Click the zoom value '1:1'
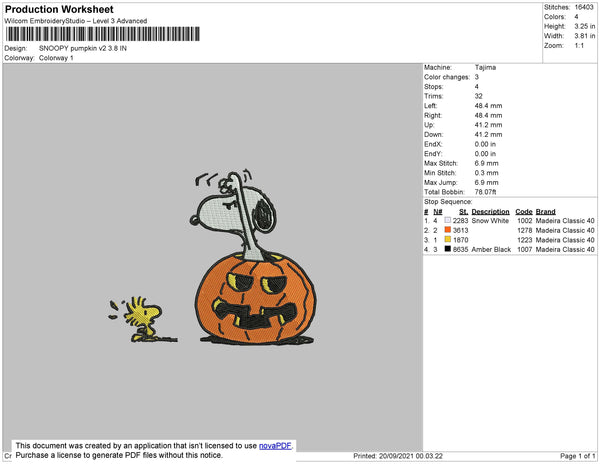The height and width of the screenshot is (464, 600). coord(579,46)
